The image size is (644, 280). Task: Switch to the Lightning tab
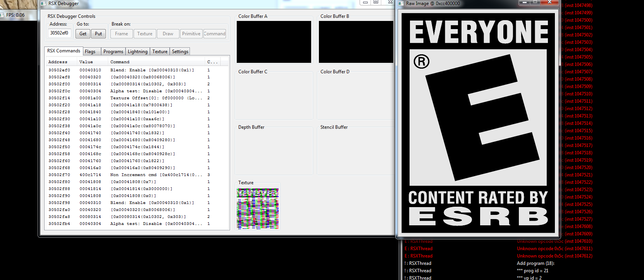pos(138,52)
